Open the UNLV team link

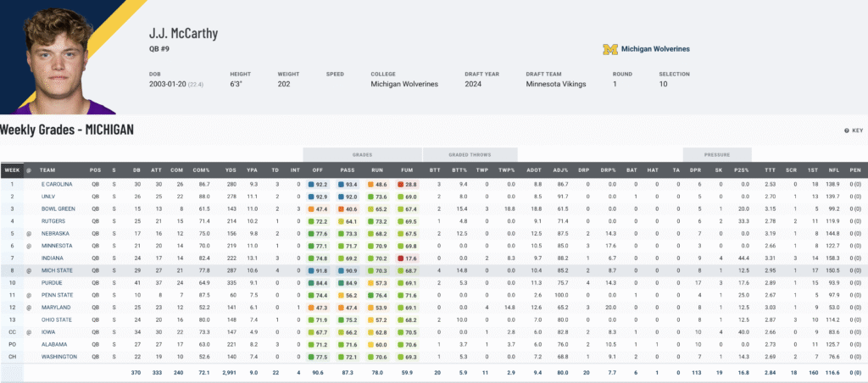[x=47, y=196]
